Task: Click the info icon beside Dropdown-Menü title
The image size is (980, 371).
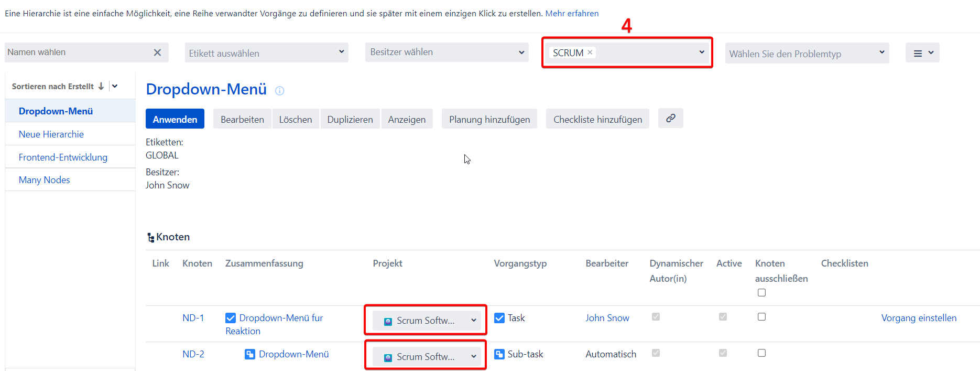Action: click(x=280, y=91)
